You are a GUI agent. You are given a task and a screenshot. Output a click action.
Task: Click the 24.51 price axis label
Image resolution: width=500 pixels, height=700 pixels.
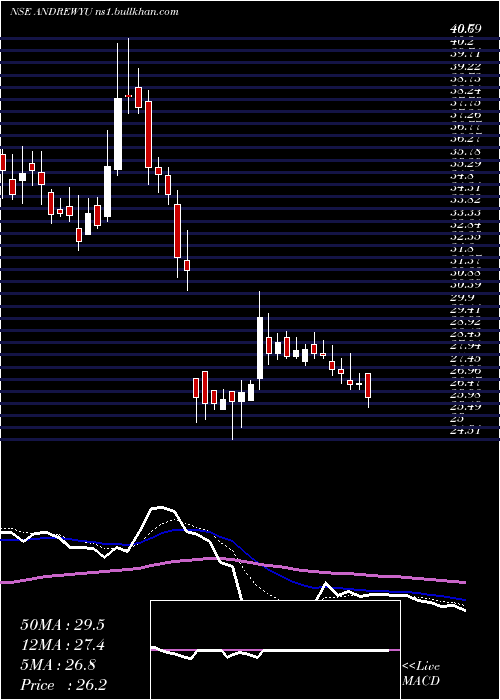coord(465,431)
